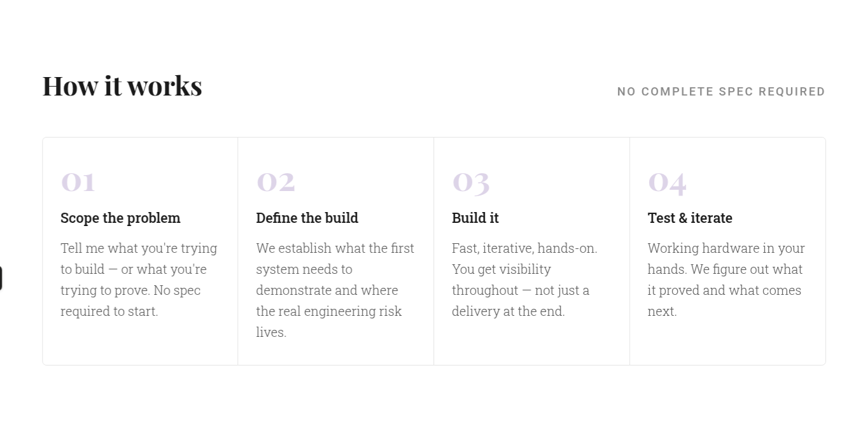Image resolution: width=868 pixels, height=426 pixels.
Task: Click the paragraph starting "We establish what the first"
Action: pos(335,290)
